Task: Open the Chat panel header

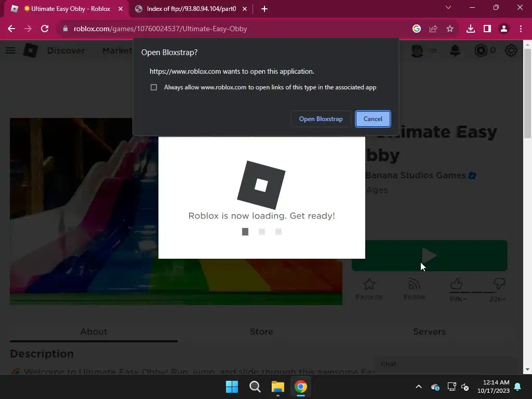Action: click(x=445, y=364)
